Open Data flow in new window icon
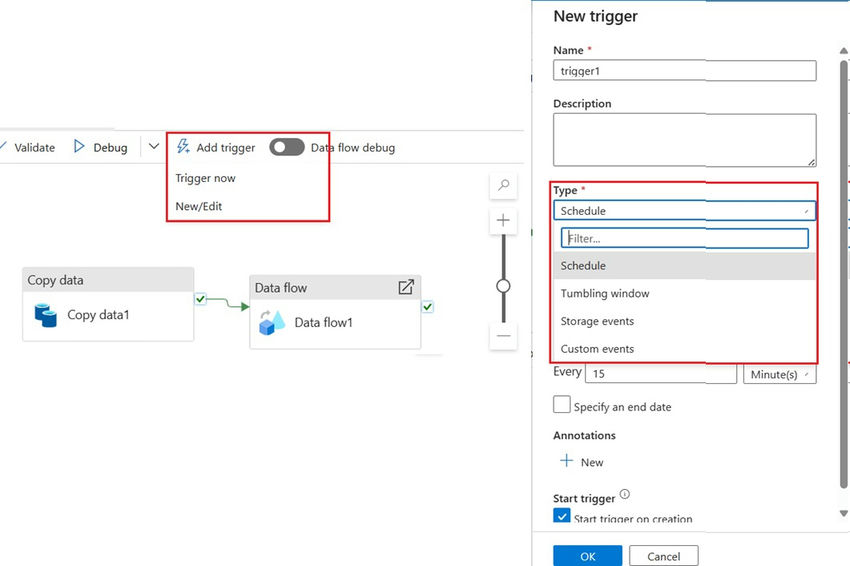The height and width of the screenshot is (566, 850). click(x=406, y=287)
